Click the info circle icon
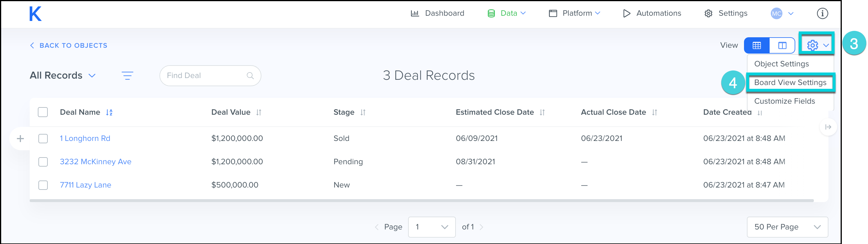The width and height of the screenshot is (868, 244). [822, 13]
